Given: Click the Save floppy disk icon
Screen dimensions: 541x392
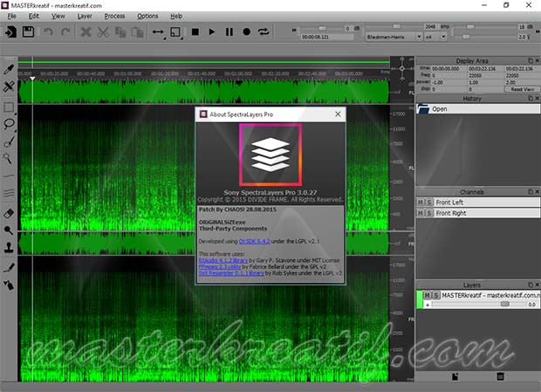Looking at the screenshot, I should point(28,32).
